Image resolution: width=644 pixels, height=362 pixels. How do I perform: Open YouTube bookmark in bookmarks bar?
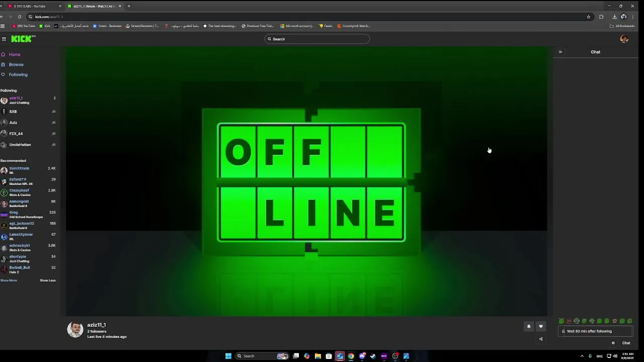(x=24, y=26)
